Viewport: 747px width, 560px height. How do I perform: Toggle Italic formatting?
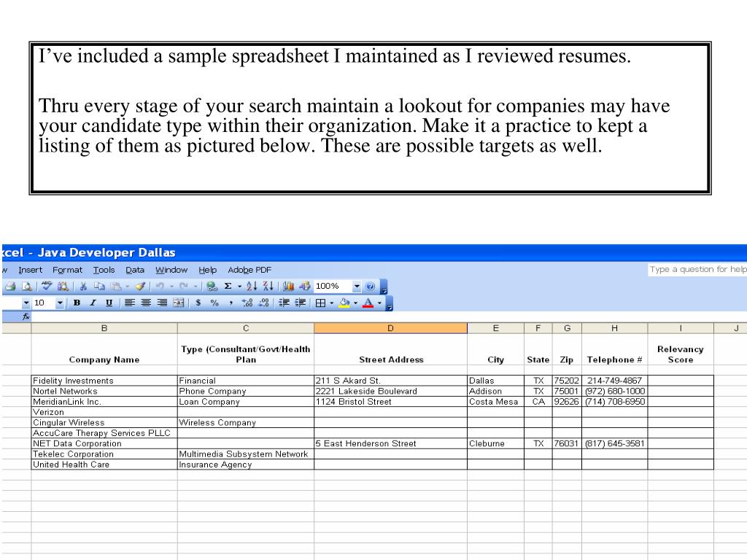click(x=93, y=303)
